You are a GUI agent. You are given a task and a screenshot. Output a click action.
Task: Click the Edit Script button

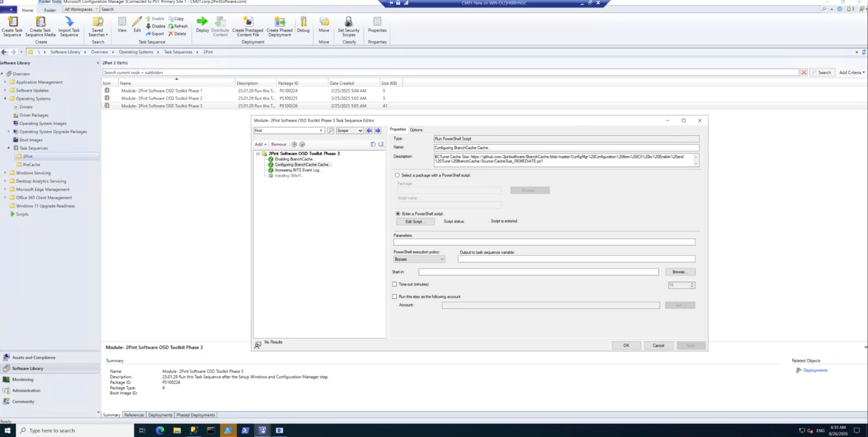click(415, 221)
